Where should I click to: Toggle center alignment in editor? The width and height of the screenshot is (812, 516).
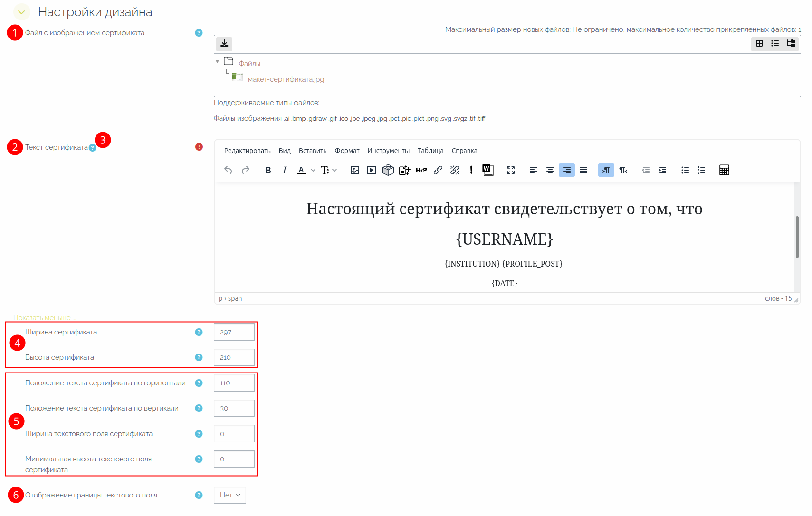[x=550, y=170]
